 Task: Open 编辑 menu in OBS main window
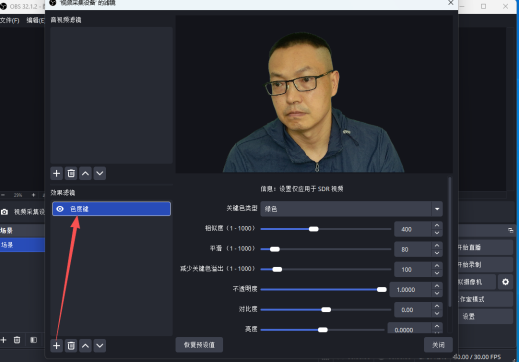coord(35,20)
